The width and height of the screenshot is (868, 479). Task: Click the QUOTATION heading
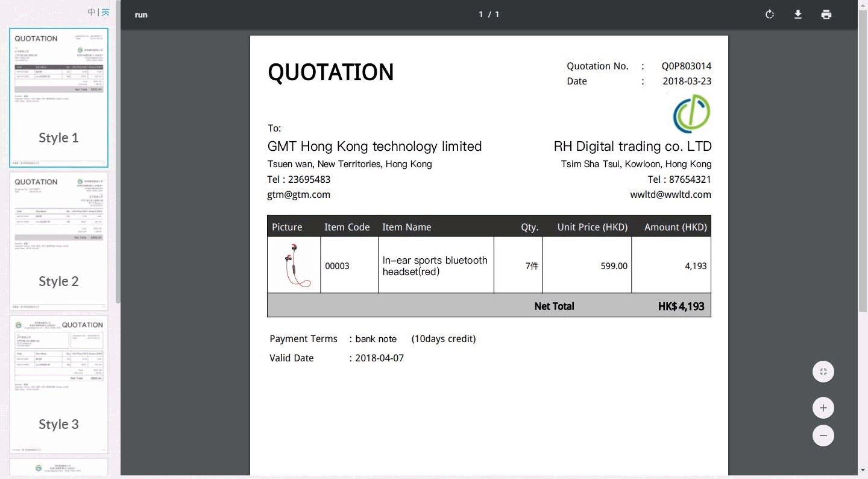click(331, 72)
